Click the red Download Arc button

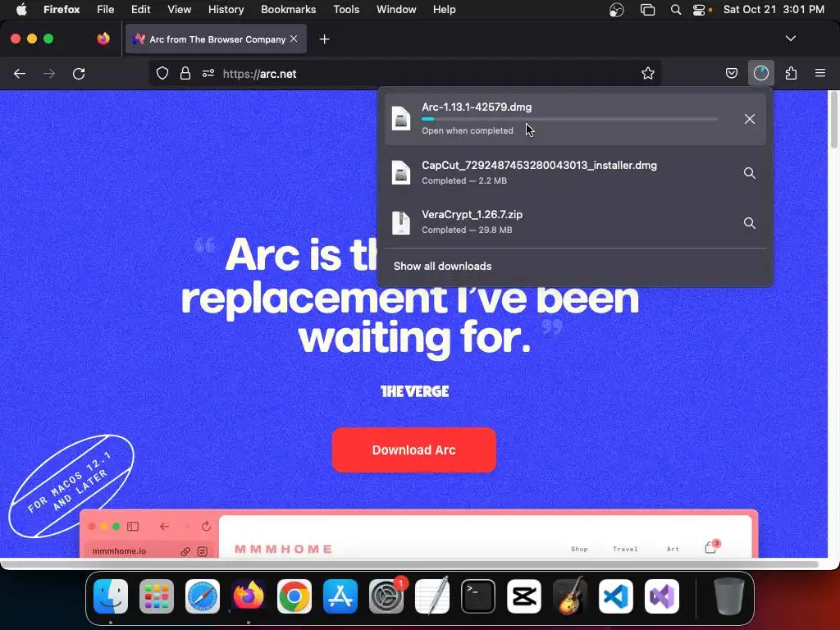414,450
